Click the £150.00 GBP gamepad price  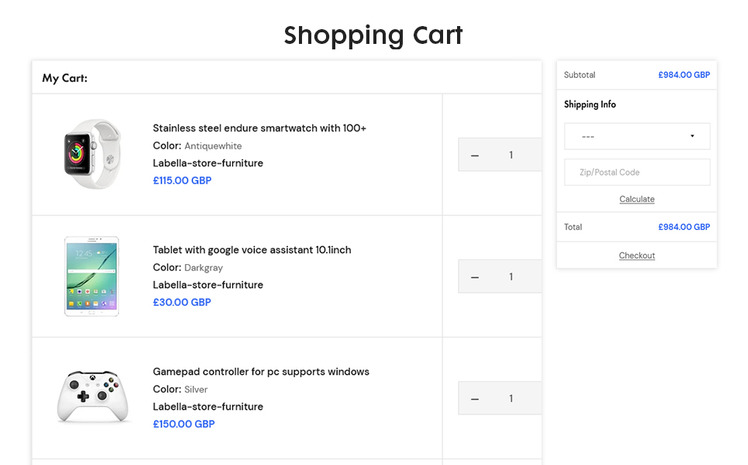184,424
